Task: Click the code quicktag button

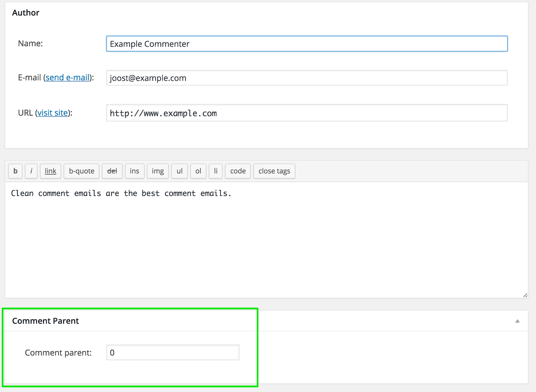Action: [238, 171]
